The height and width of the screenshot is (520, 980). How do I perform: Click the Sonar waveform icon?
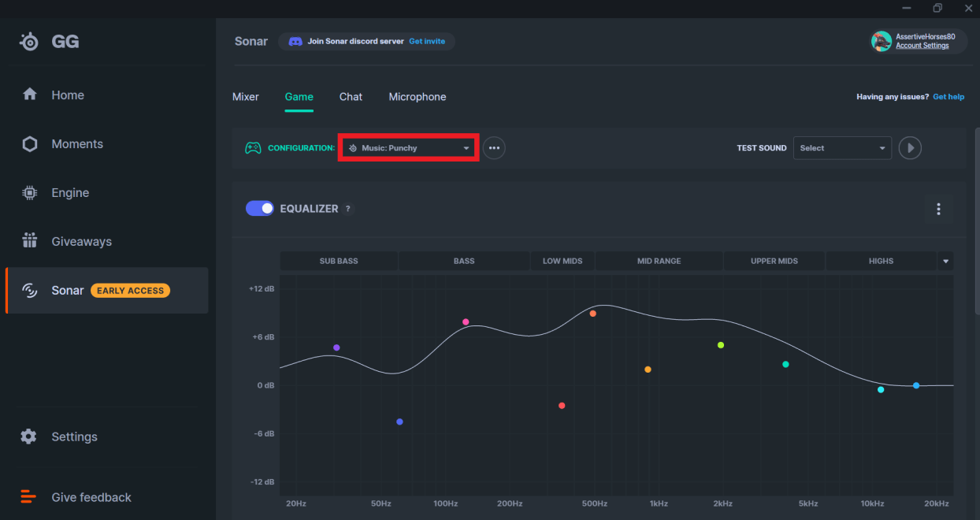[29, 290]
